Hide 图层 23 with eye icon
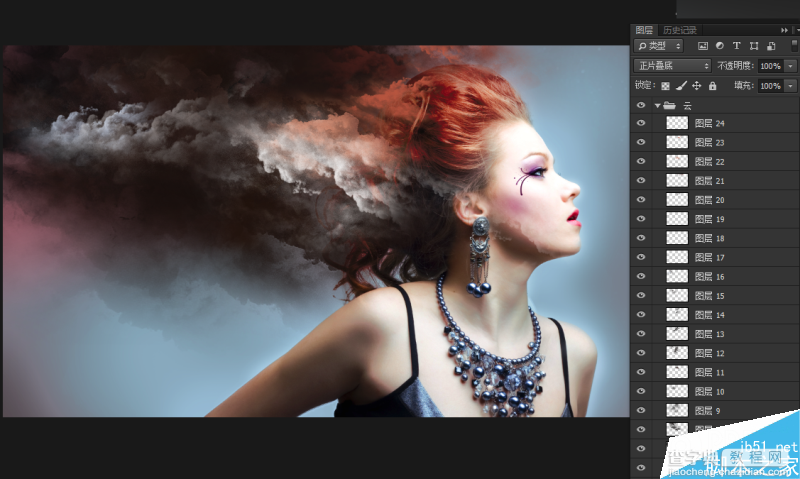 pyautogui.click(x=641, y=142)
